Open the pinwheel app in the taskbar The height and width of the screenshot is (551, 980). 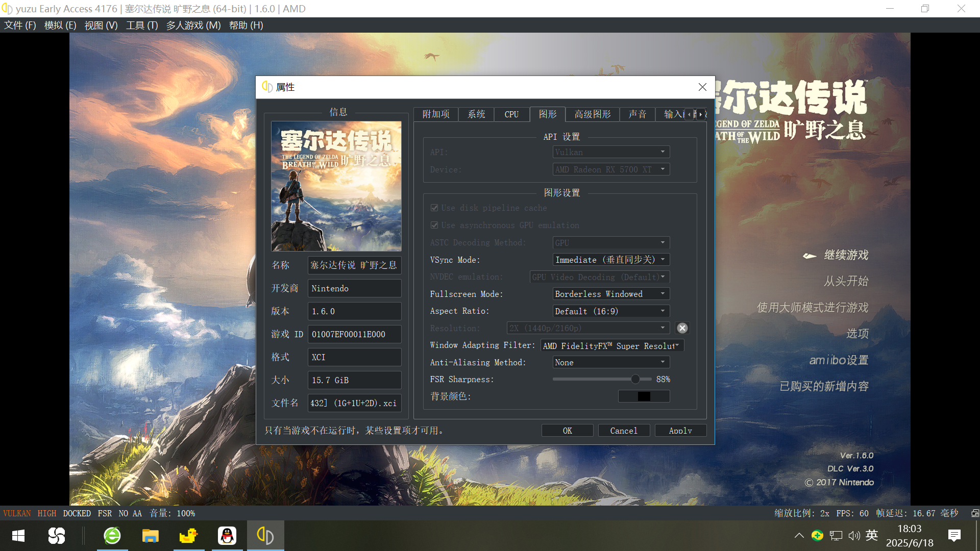57,536
